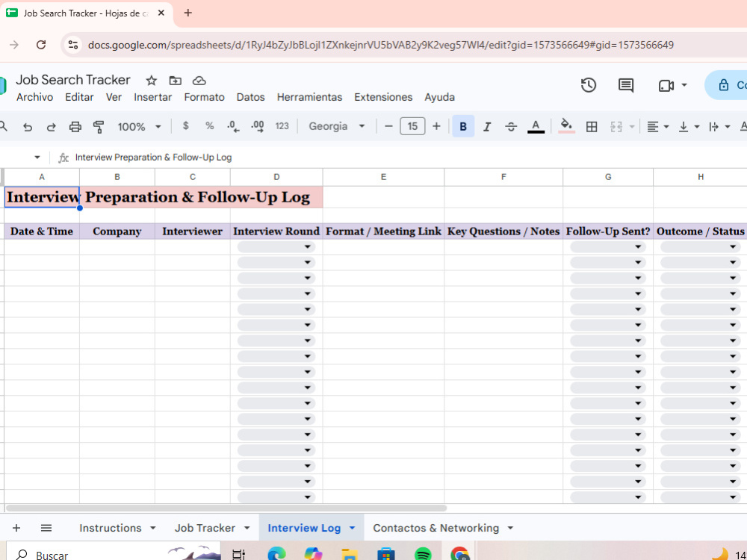Image resolution: width=747 pixels, height=560 pixels.
Task: Open the Datos menu
Action: [250, 97]
